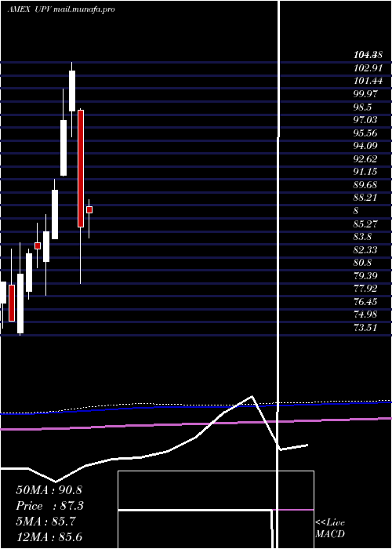Click the '5MA : 85.7' reading
The width and height of the screenshot is (392, 549).
[45, 522]
